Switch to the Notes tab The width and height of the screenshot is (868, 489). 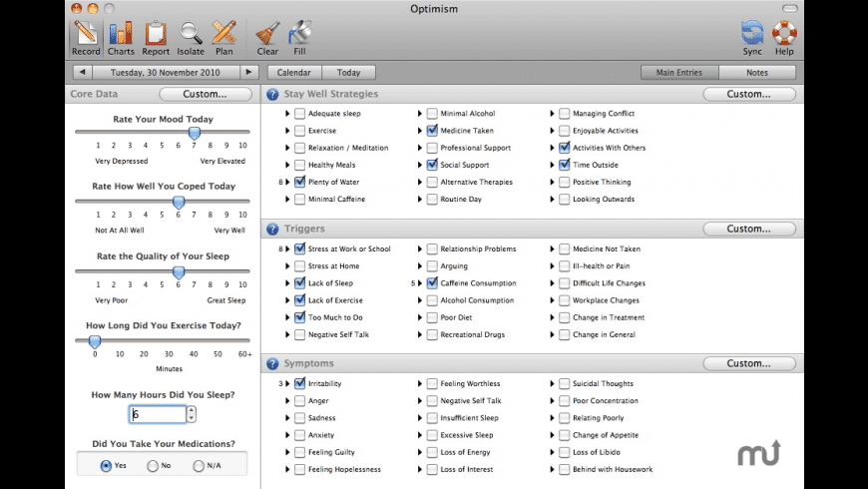click(757, 73)
